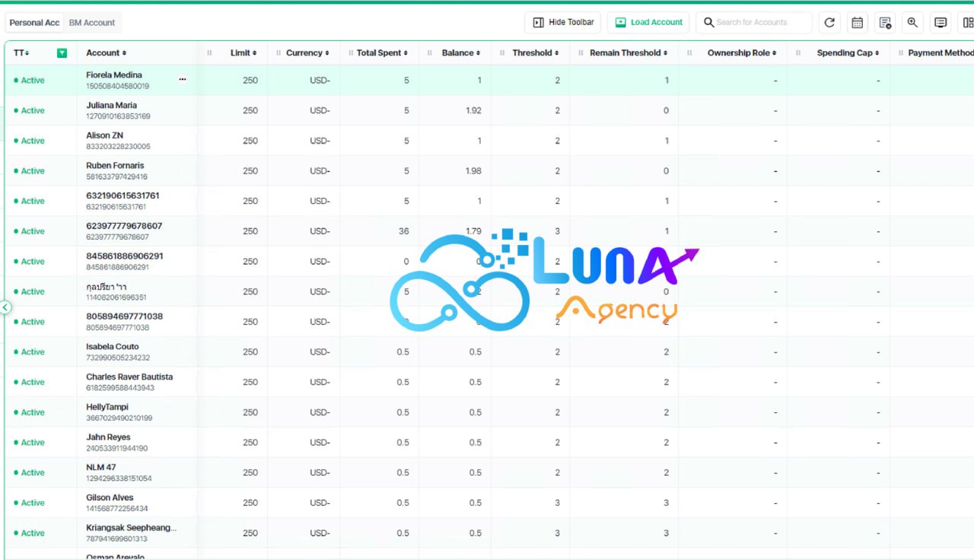The height and width of the screenshot is (560, 974).
Task: Refresh the account list
Action: (x=829, y=23)
